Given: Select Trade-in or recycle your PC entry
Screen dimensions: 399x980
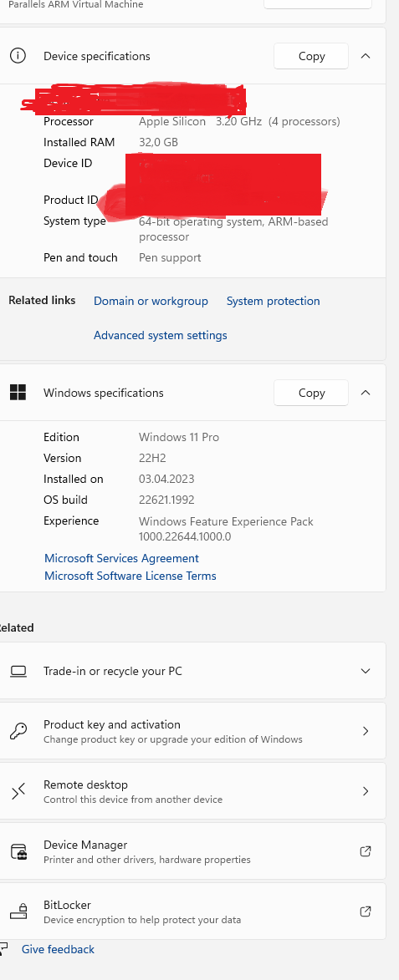Looking at the screenshot, I should click(192, 671).
